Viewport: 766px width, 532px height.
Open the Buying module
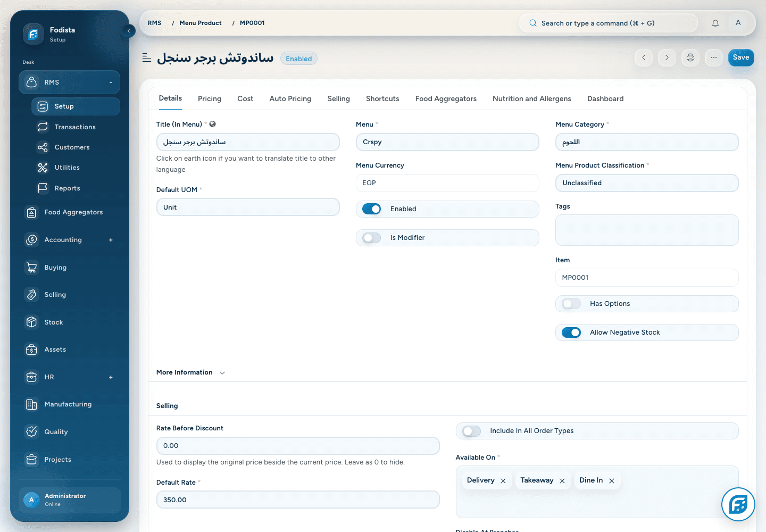pyautogui.click(x=70, y=268)
